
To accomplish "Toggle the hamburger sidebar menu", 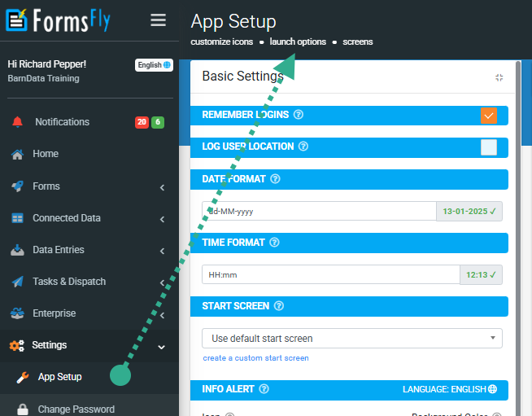I will [158, 20].
